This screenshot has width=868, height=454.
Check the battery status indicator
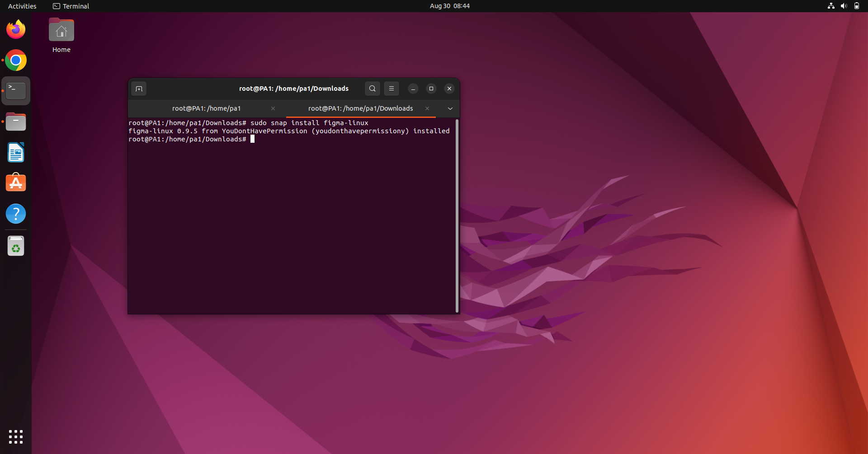(857, 6)
